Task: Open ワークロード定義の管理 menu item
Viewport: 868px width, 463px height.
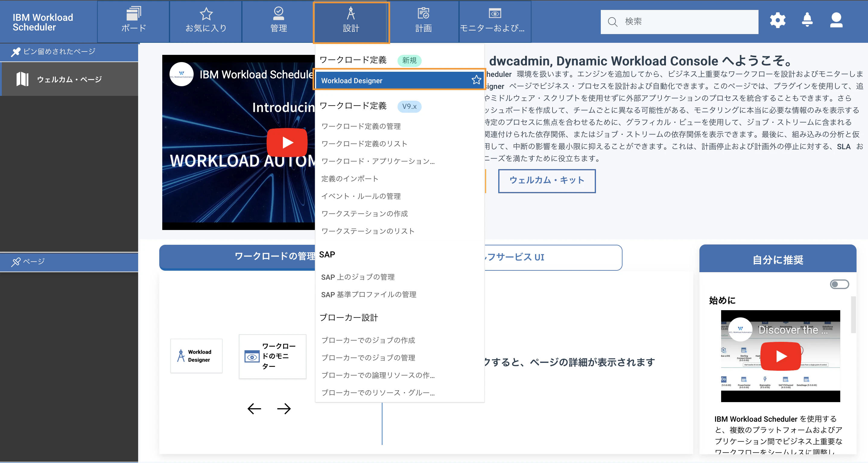Action: [361, 127]
